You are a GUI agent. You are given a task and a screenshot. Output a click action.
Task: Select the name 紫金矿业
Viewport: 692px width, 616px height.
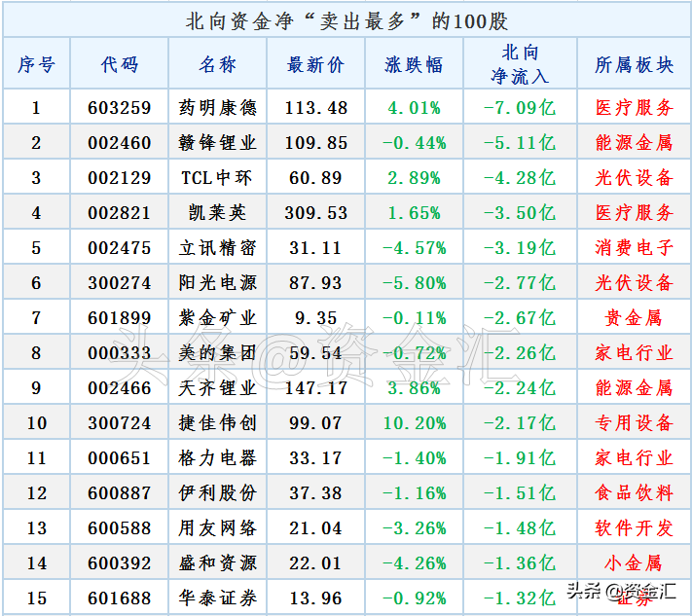(x=218, y=318)
